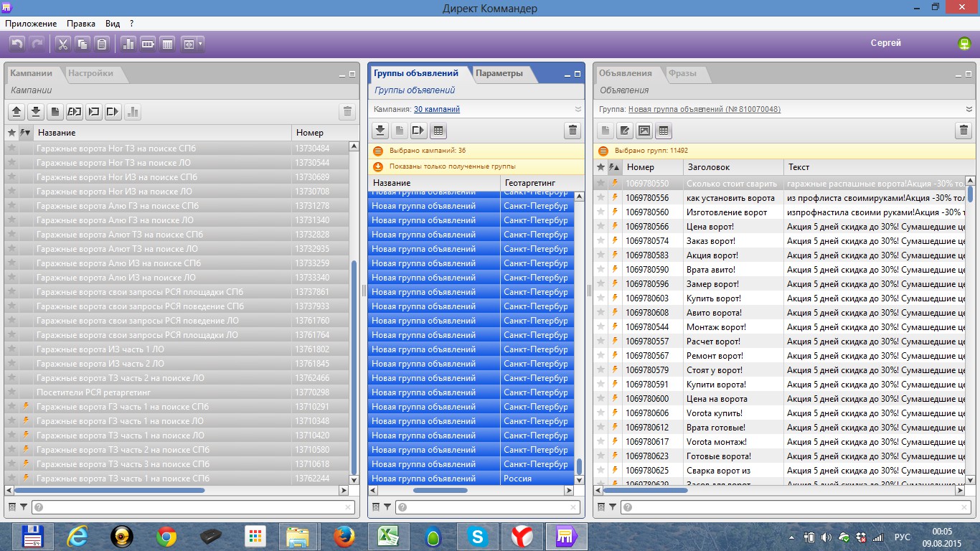This screenshot has width=980, height=551.
Task: Open image icon in Объявления toolbar
Action: click(x=644, y=131)
